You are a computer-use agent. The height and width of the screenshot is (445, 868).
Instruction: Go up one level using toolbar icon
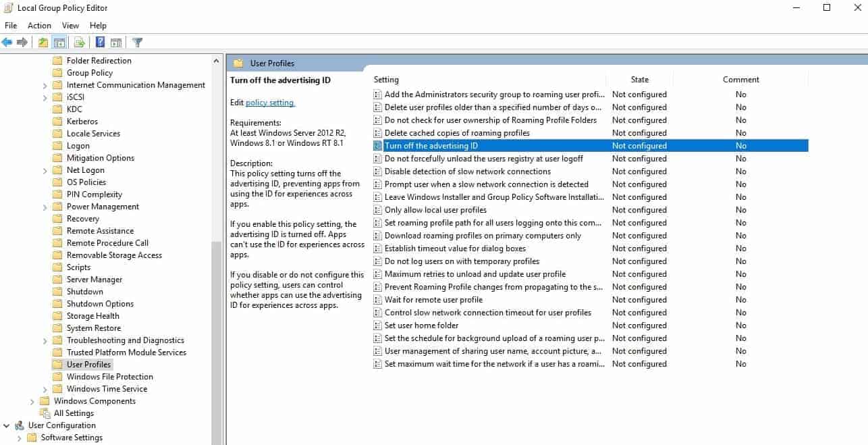coord(43,43)
